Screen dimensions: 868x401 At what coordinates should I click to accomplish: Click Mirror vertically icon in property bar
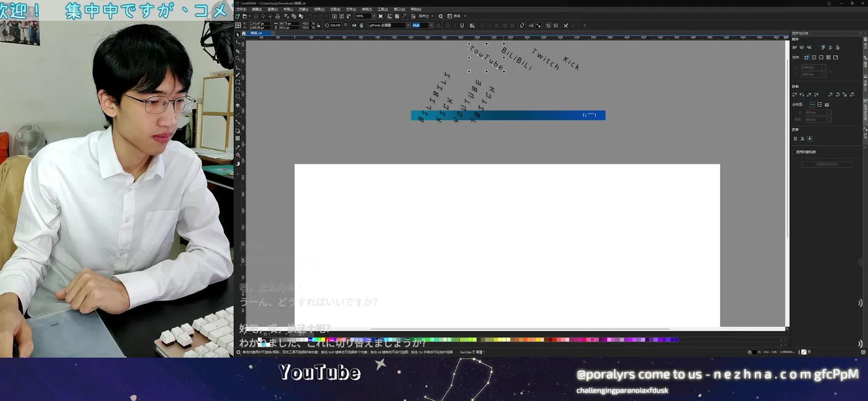362,25
